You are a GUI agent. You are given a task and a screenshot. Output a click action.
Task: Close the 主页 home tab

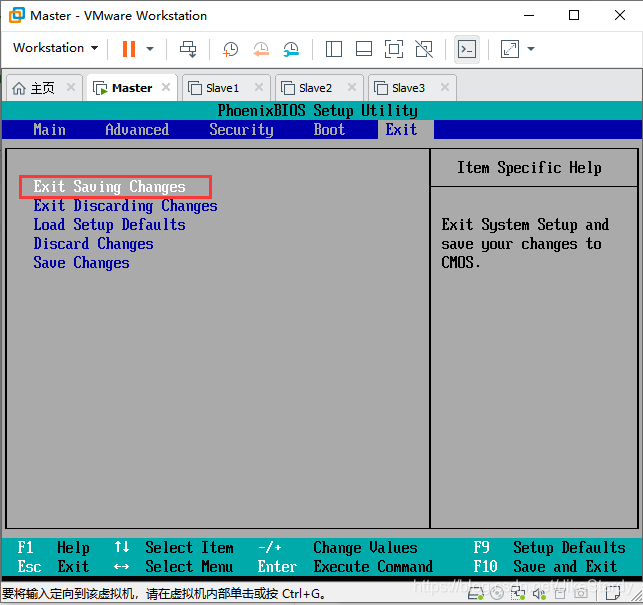tap(71, 87)
